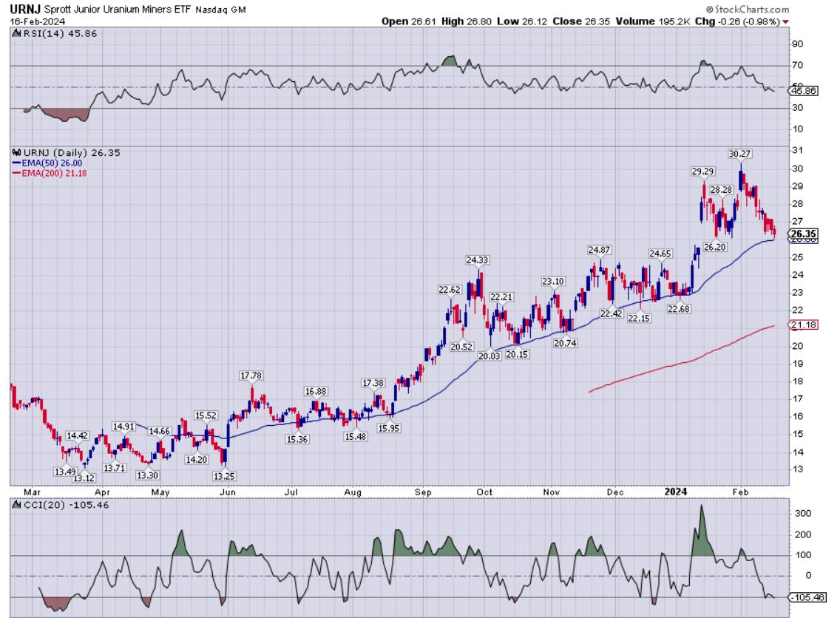Click the red 21.18 EMA tag on right axis

803,325
